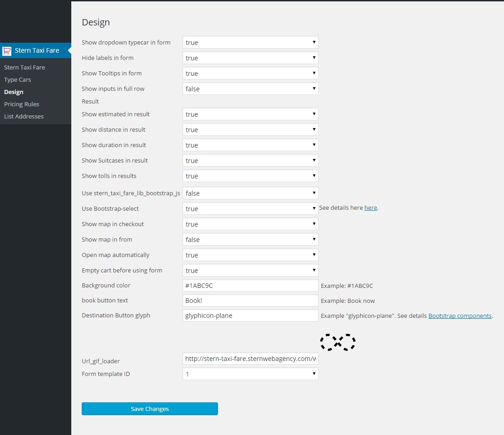The image size is (504, 435).
Task: Click 'Example: #1ABC9C' hint text
Action: coord(347,286)
